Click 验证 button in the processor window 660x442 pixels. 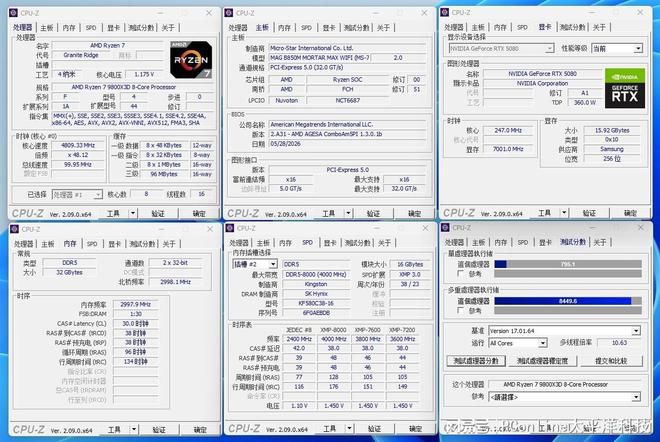coord(158,213)
